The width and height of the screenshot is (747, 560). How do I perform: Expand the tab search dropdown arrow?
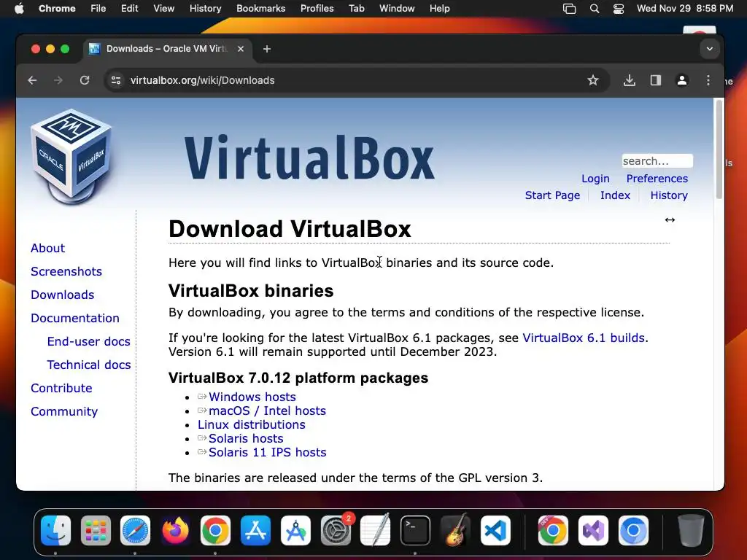[709, 49]
